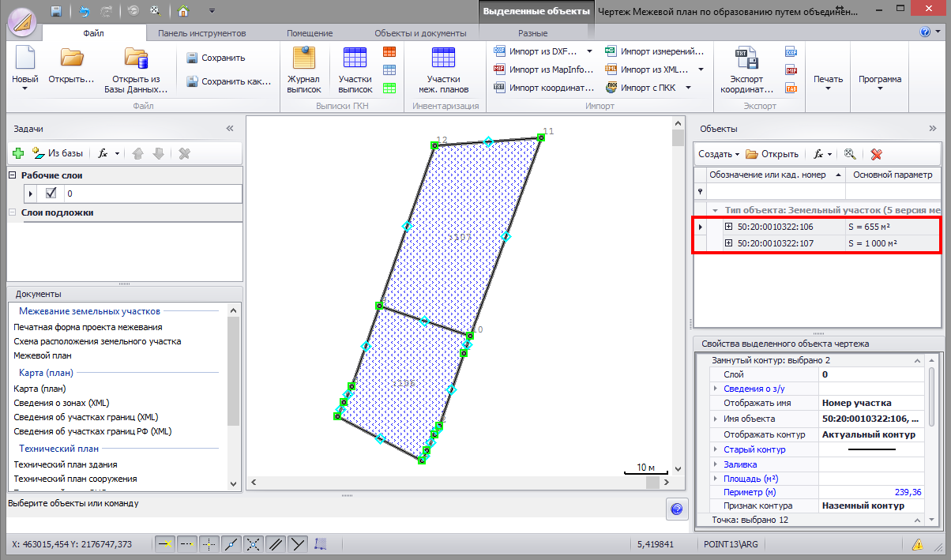
Task: Delete object with red X icon
Action: [x=876, y=154]
